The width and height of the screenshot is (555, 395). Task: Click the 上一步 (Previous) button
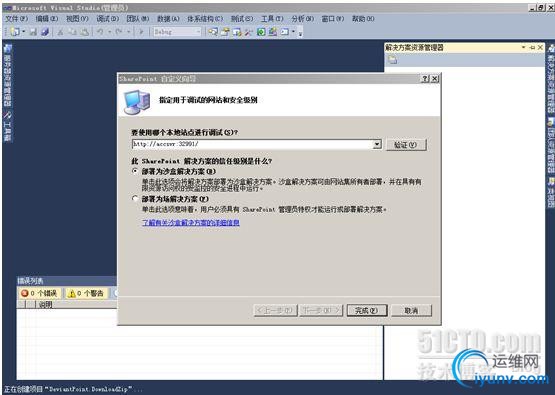click(276, 310)
